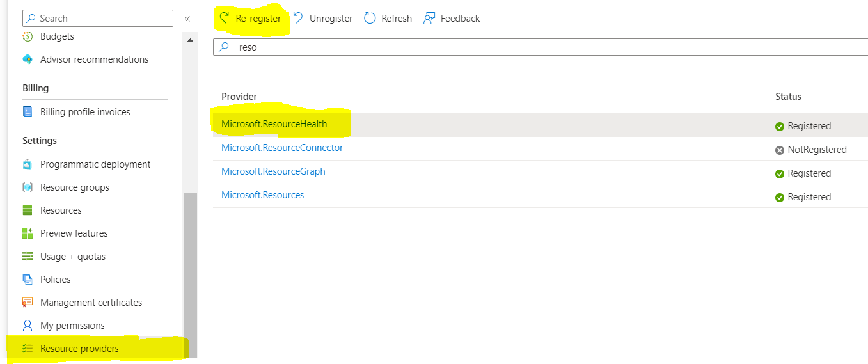
Task: Open Budgets in the sidebar
Action: (x=57, y=36)
